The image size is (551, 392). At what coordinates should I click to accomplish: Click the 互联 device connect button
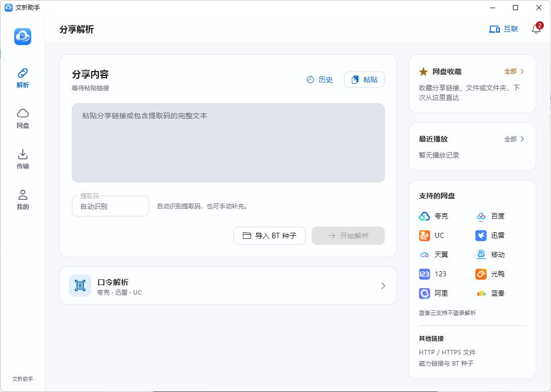[503, 29]
